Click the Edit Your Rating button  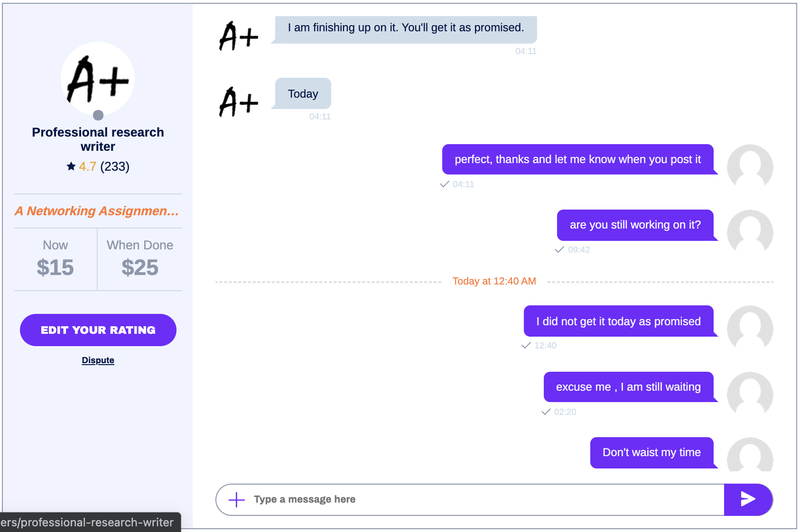pos(98,330)
